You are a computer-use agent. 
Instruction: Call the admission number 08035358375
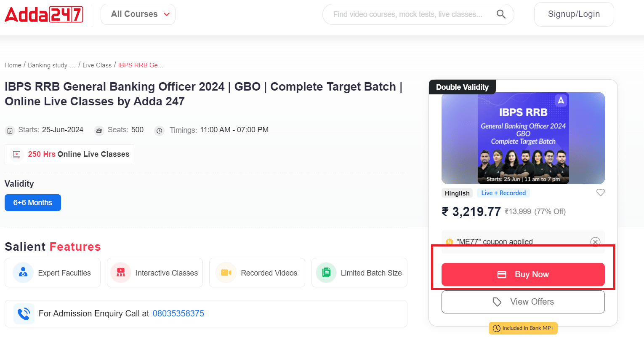point(178,313)
